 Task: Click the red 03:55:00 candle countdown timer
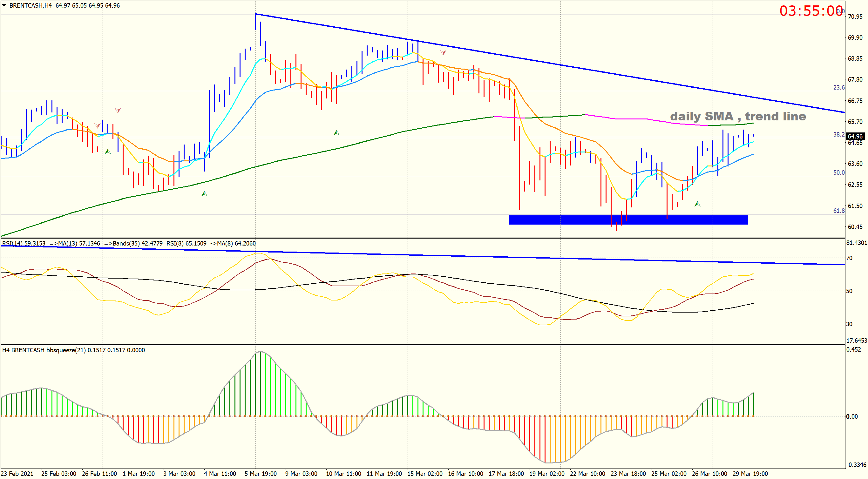coord(811,11)
